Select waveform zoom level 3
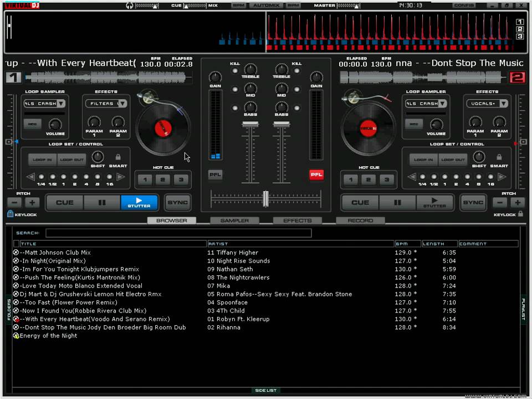Screen dimensions: 532x399 point(520,37)
